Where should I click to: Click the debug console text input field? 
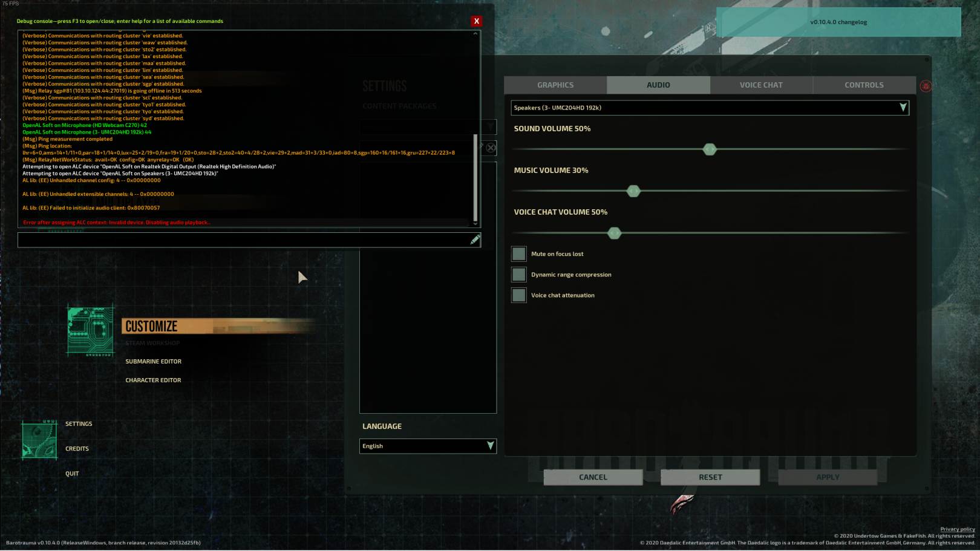click(242, 240)
